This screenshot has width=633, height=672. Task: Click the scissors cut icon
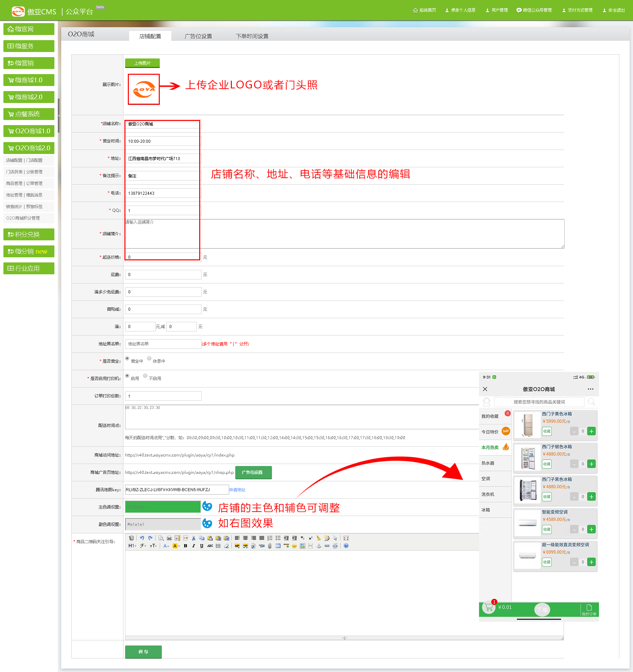click(193, 538)
